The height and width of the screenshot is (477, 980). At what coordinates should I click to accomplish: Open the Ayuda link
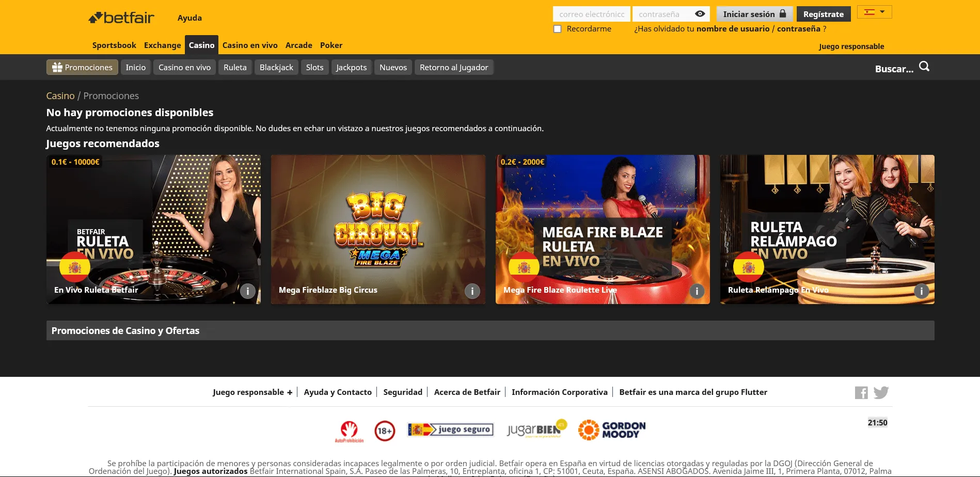pos(189,18)
